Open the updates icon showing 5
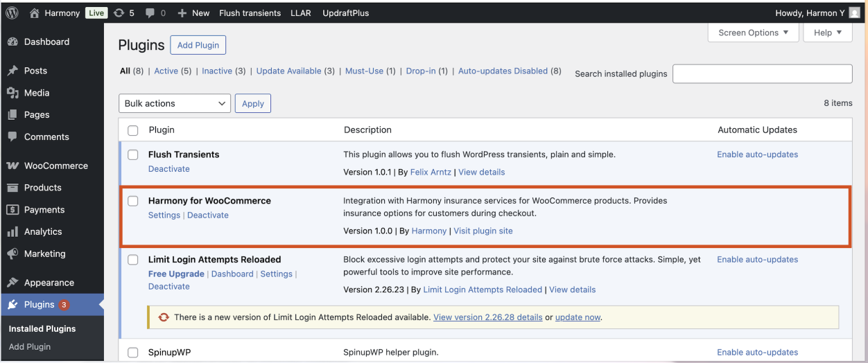The width and height of the screenshot is (868, 363). click(119, 12)
